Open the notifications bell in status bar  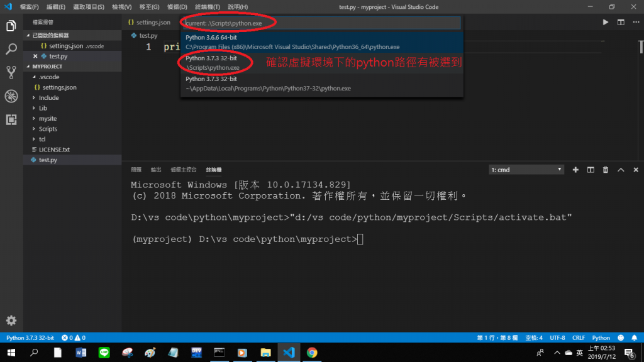coord(634,337)
